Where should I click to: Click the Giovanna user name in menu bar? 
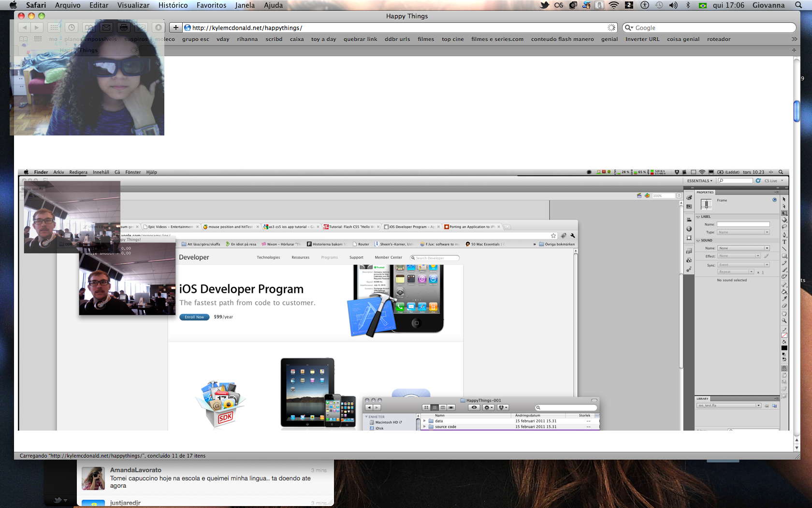tap(768, 5)
